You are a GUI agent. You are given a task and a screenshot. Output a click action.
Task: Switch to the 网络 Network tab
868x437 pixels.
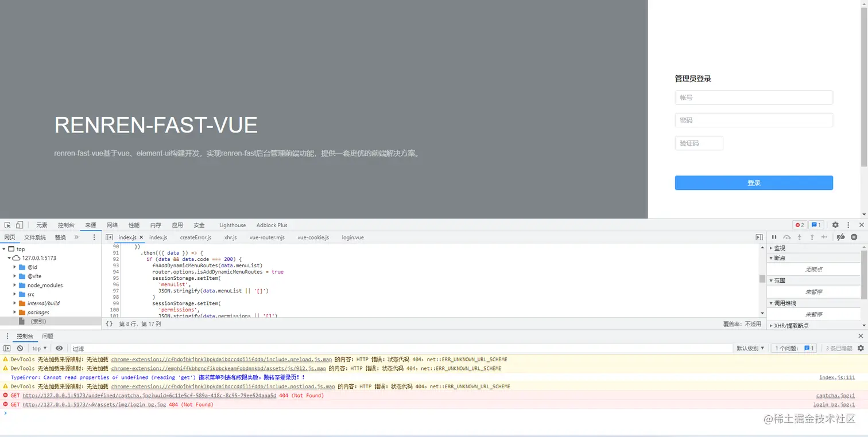pos(112,225)
